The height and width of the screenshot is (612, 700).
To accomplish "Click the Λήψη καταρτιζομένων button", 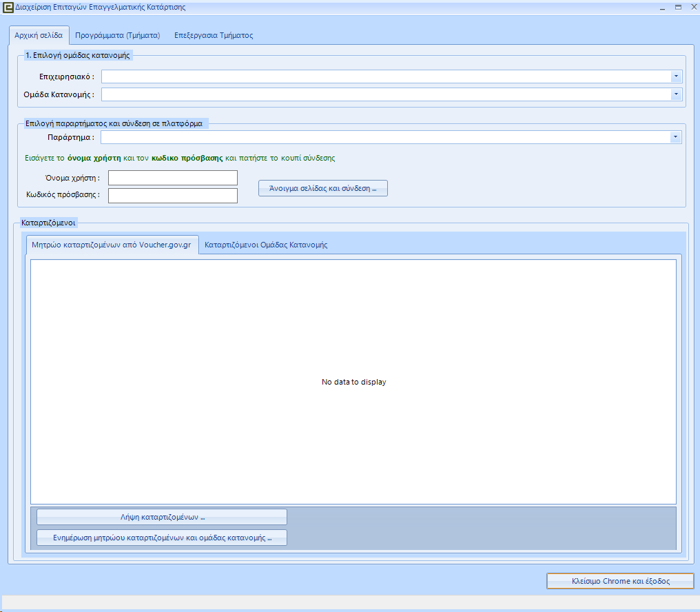I will 161,517.
